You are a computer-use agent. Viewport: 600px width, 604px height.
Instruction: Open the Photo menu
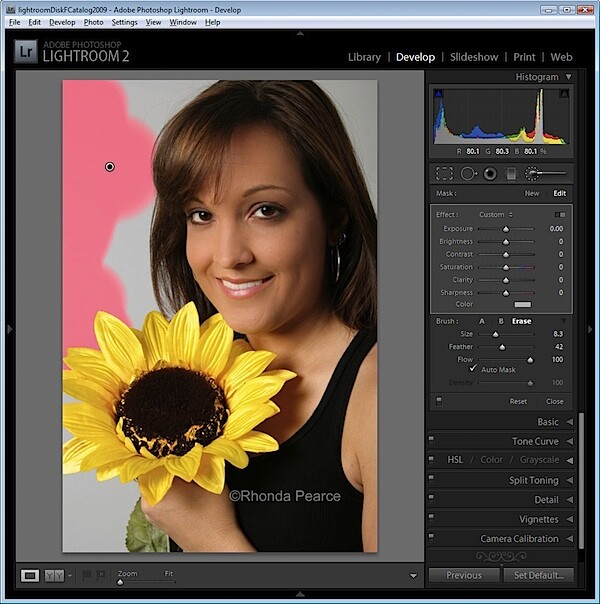pyautogui.click(x=94, y=22)
